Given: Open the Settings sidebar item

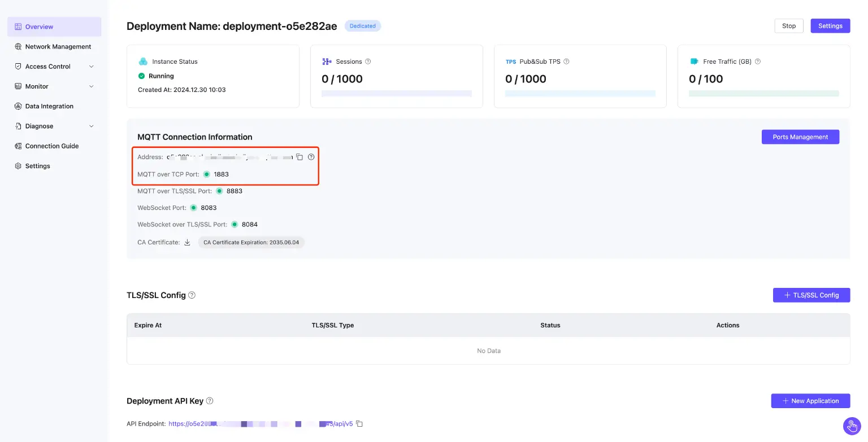Looking at the screenshot, I should pyautogui.click(x=37, y=165).
